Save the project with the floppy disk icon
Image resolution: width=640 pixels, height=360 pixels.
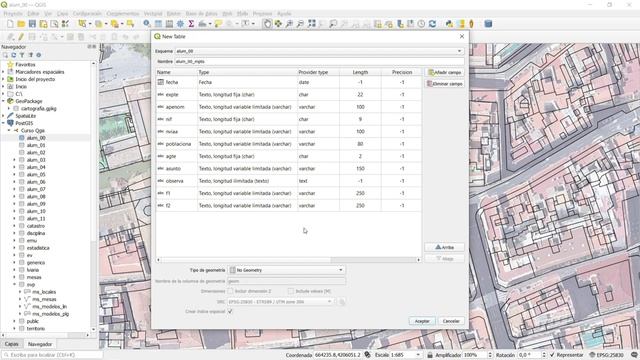pyautogui.click(x=32, y=24)
